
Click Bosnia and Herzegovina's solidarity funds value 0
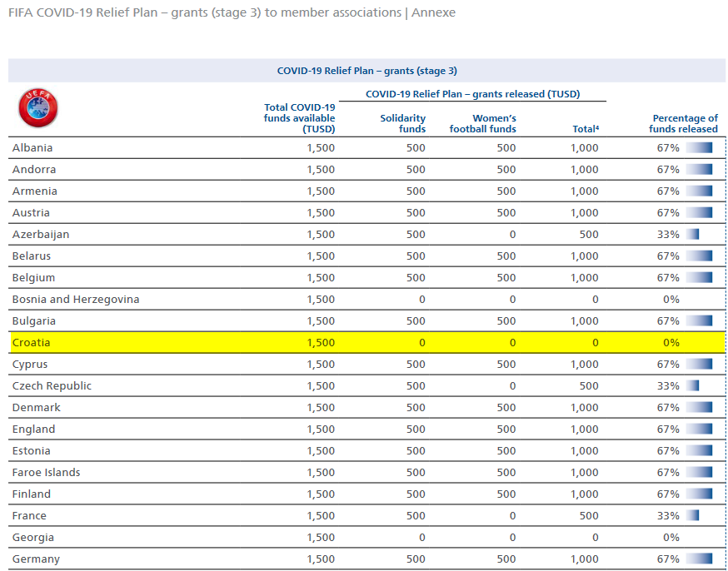422,300
